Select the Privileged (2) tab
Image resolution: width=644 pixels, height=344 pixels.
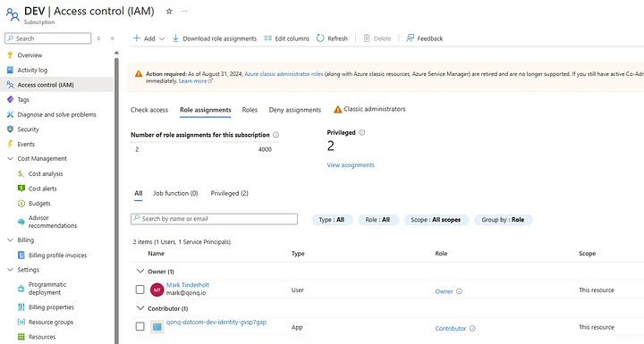click(x=230, y=193)
